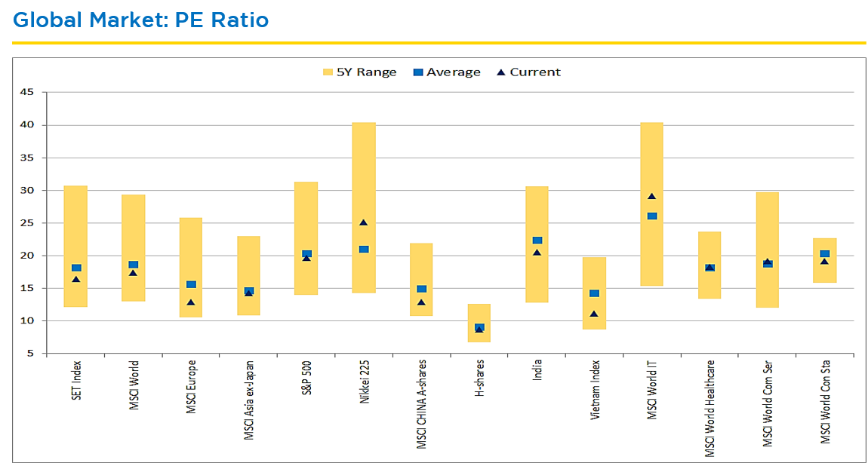Click the MSCI World Healthcare axis label
This screenshot has width=868, height=472.
pyautogui.click(x=709, y=407)
